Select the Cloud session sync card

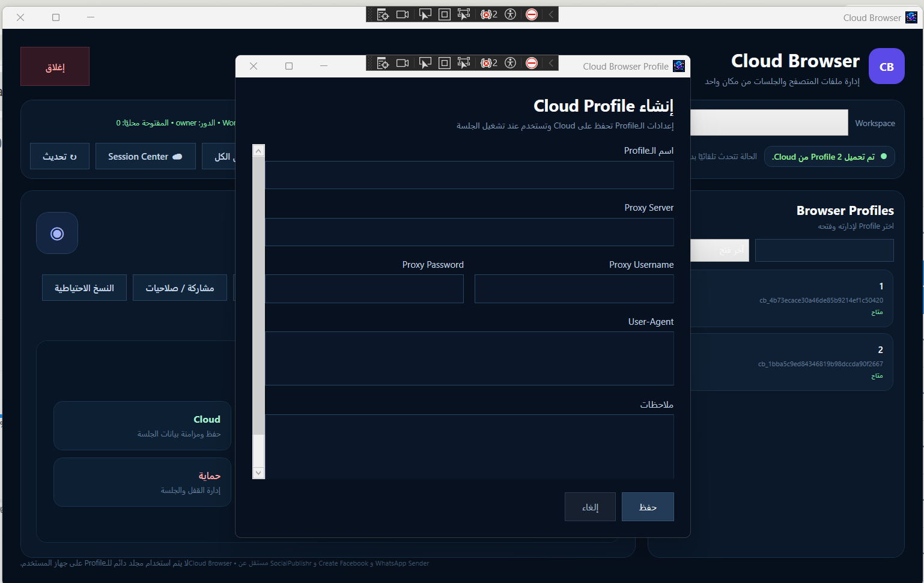[142, 426]
